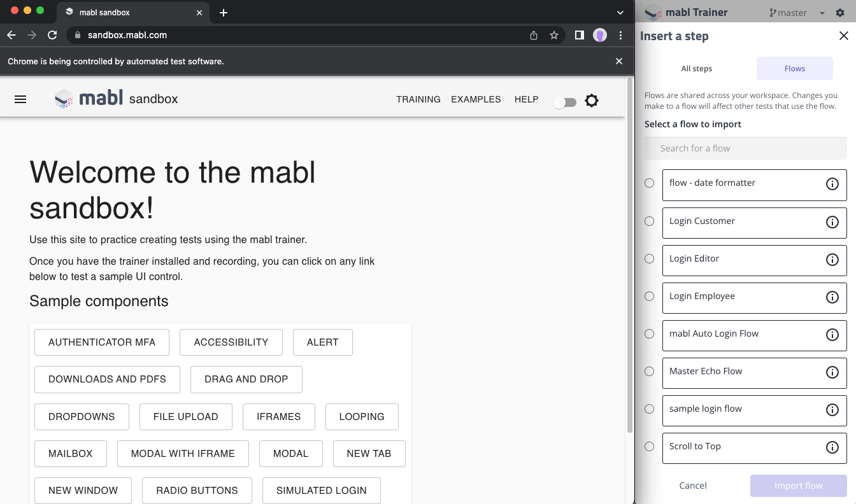Open a new browser tab

pyautogui.click(x=224, y=13)
